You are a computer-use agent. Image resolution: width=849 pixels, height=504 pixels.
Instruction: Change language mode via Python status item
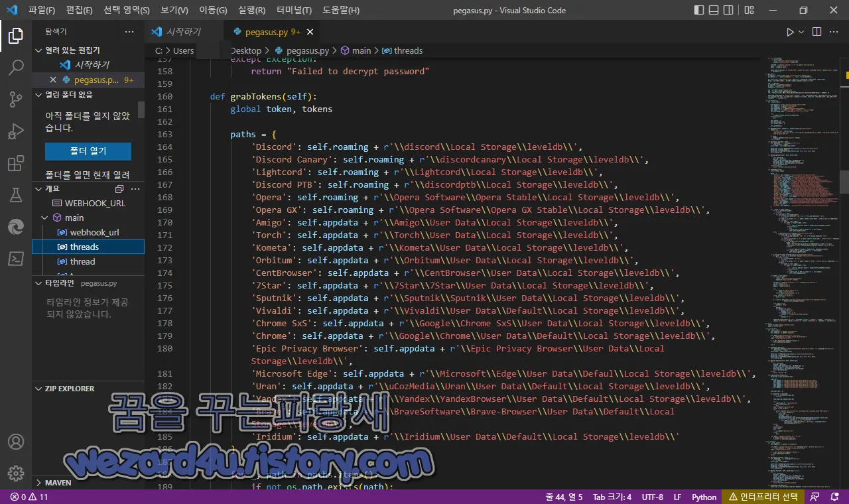(704, 497)
